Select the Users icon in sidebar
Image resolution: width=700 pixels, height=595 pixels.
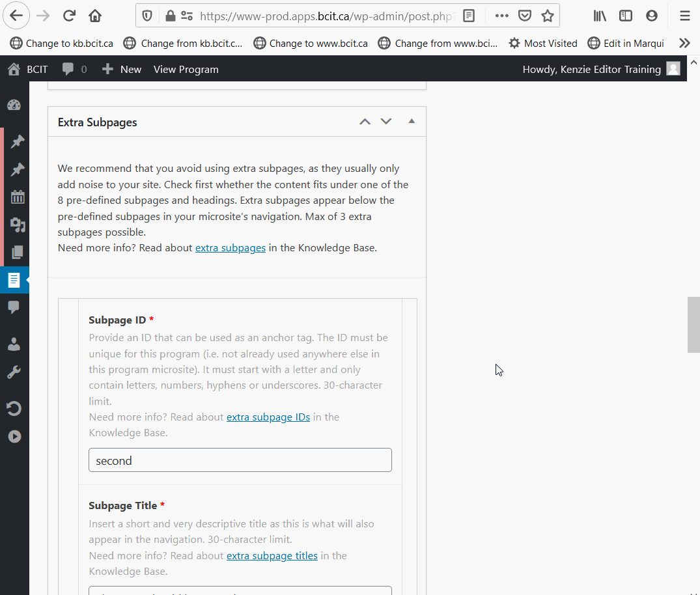tap(14, 344)
